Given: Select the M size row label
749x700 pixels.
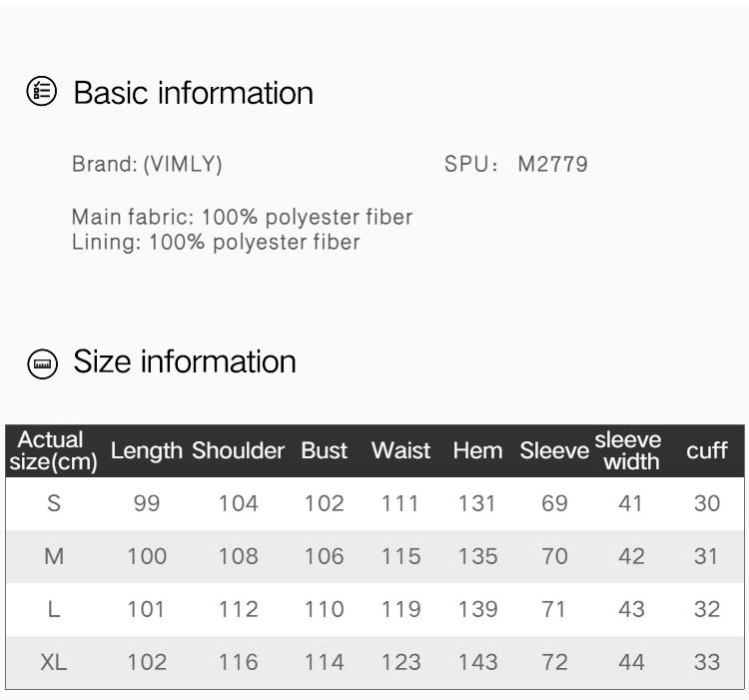Looking at the screenshot, I should 54,557.
